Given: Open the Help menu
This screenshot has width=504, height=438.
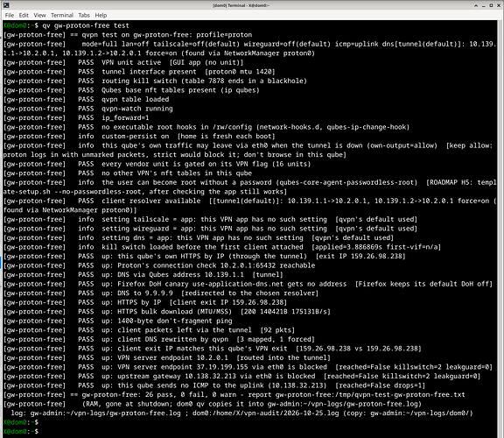Looking at the screenshot, I should [x=101, y=15].
